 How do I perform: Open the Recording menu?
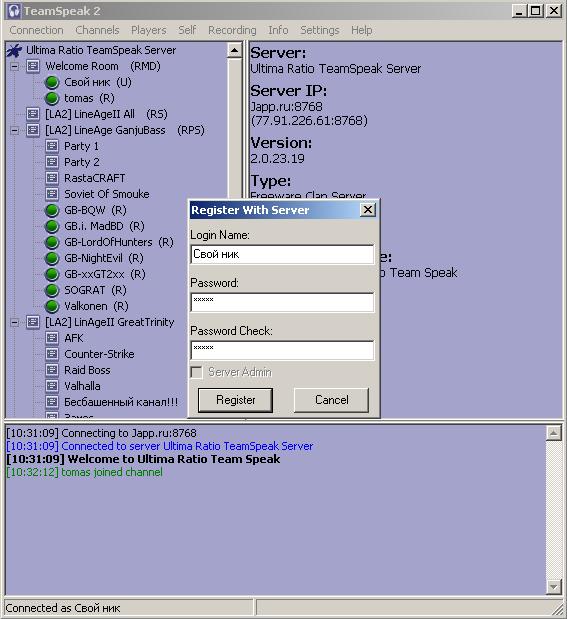(232, 30)
